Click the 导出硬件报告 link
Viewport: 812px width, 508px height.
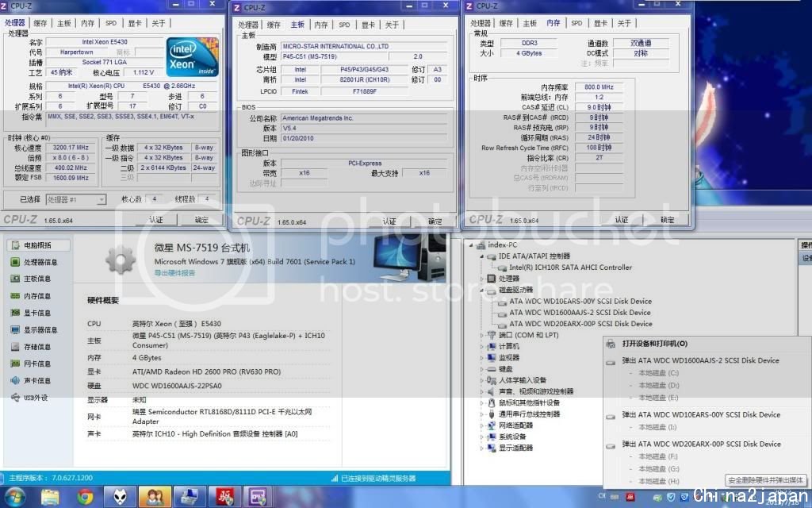[x=175, y=273]
